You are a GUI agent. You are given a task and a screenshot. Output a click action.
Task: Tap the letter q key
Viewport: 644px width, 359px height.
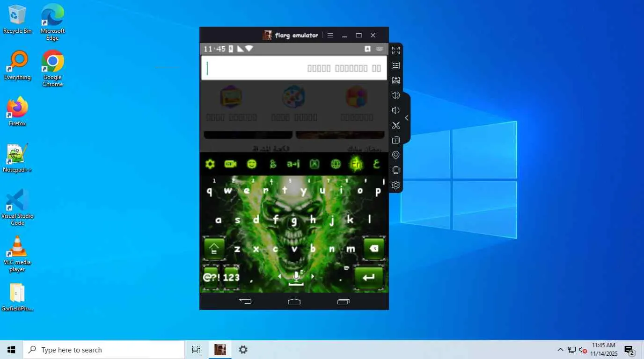click(209, 191)
